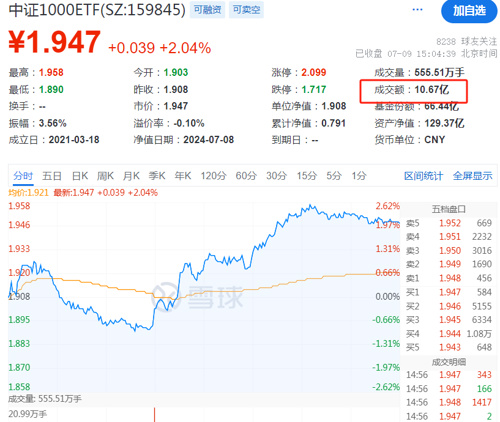Click the 中证1000ETF(SZ:159845) title

pyautogui.click(x=97, y=10)
